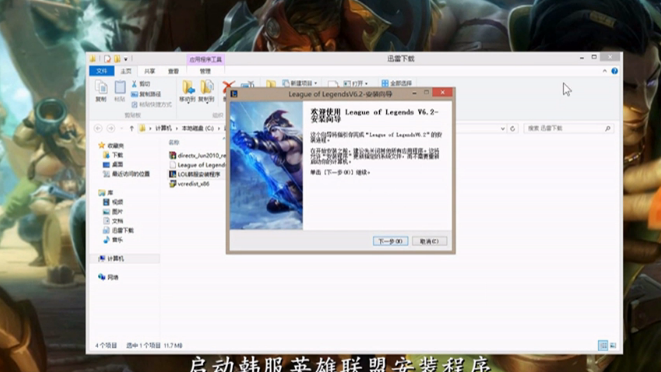Select Videos (视频) library
Viewport: 661px width, 372px height.
pyautogui.click(x=113, y=202)
